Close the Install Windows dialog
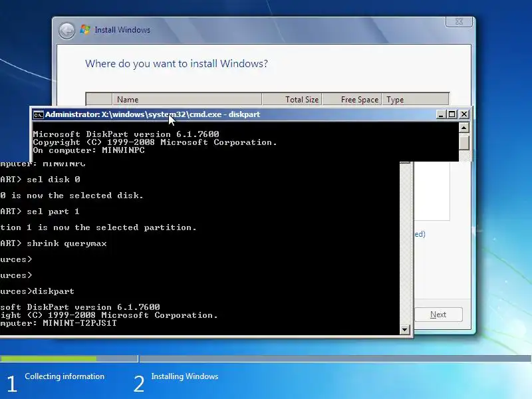 coord(459,21)
